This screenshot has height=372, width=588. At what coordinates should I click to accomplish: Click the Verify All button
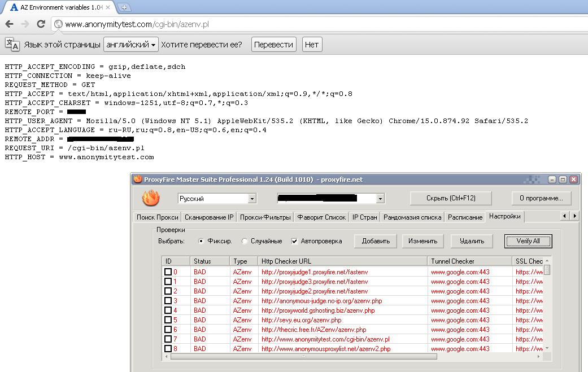[x=528, y=241]
